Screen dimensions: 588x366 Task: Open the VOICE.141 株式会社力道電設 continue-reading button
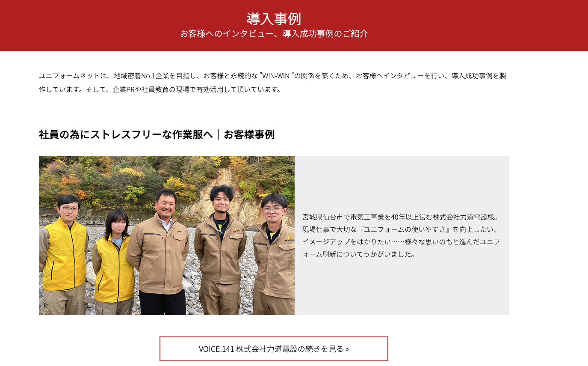click(274, 349)
